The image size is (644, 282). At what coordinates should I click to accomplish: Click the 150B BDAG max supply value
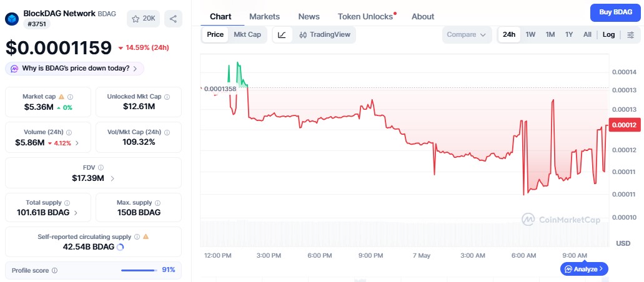pos(139,213)
